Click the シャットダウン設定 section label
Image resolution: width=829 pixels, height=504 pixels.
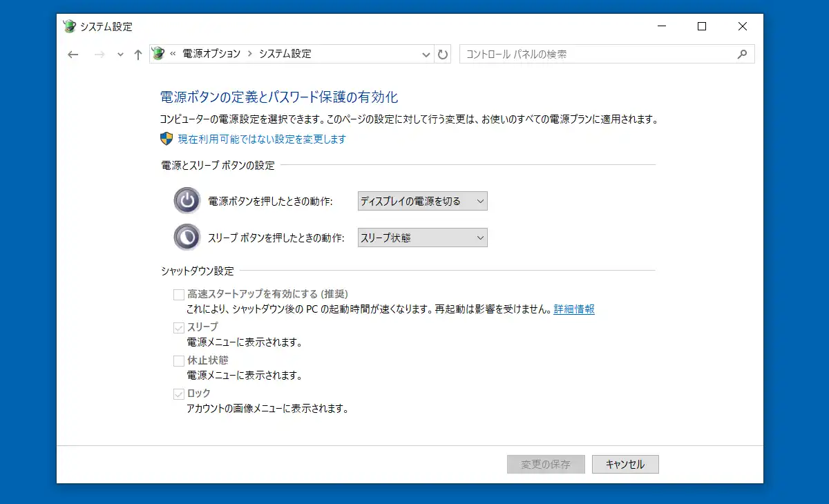[x=198, y=271]
